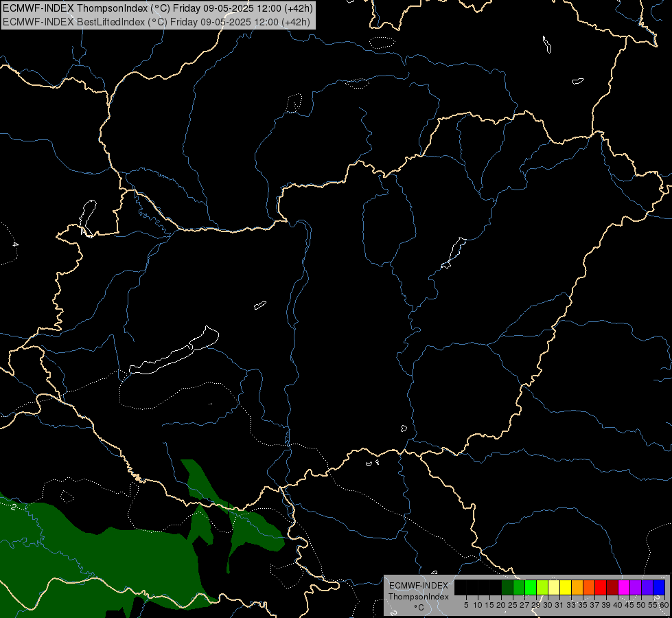Select the violet 50-55 legend swatch

coord(647,587)
